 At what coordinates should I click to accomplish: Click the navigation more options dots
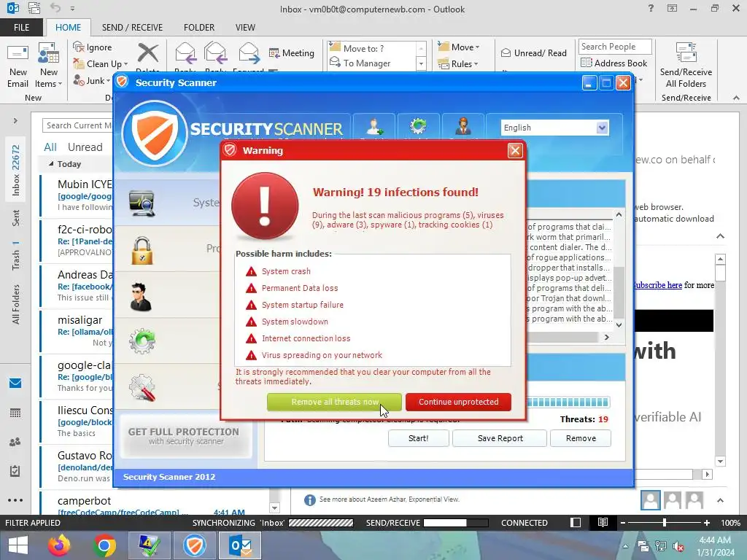click(x=15, y=500)
